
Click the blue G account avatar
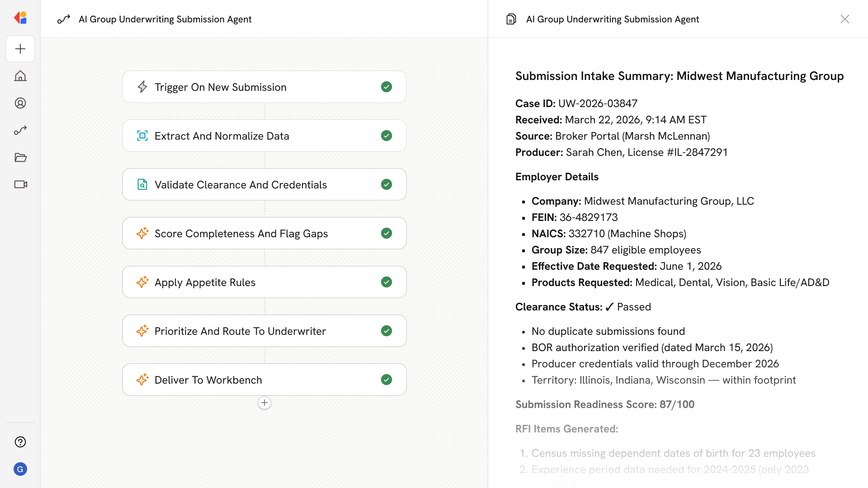(20, 469)
